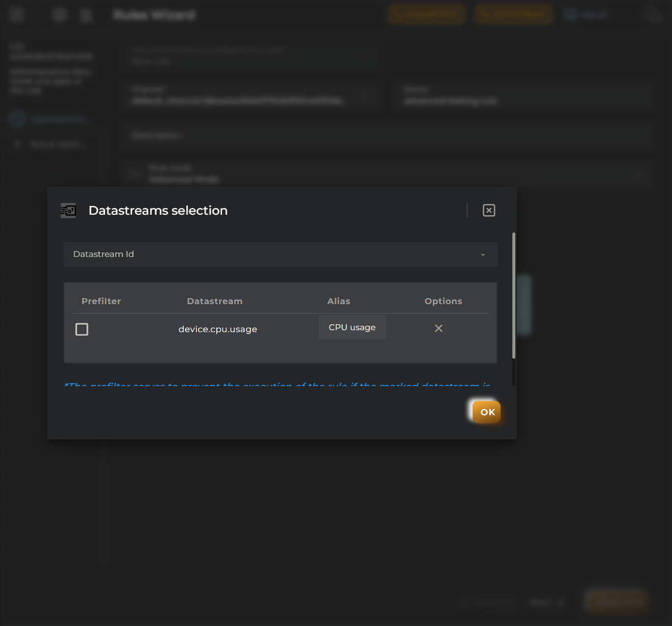Select the device.cpu.usage datastream text

tap(218, 329)
